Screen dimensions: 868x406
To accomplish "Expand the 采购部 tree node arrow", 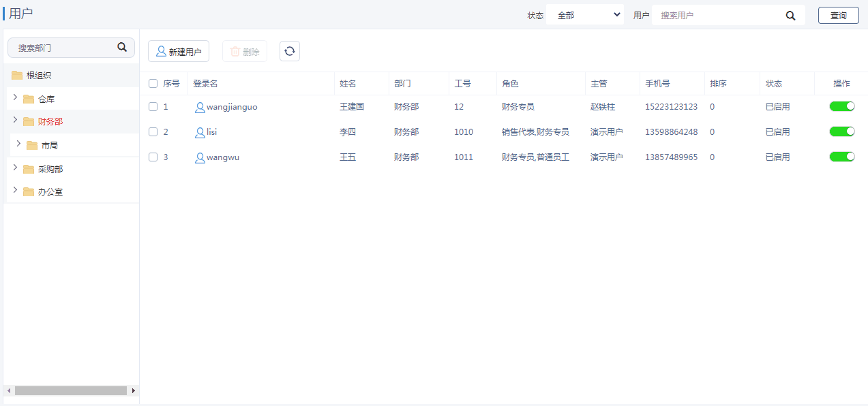I will click(x=16, y=168).
